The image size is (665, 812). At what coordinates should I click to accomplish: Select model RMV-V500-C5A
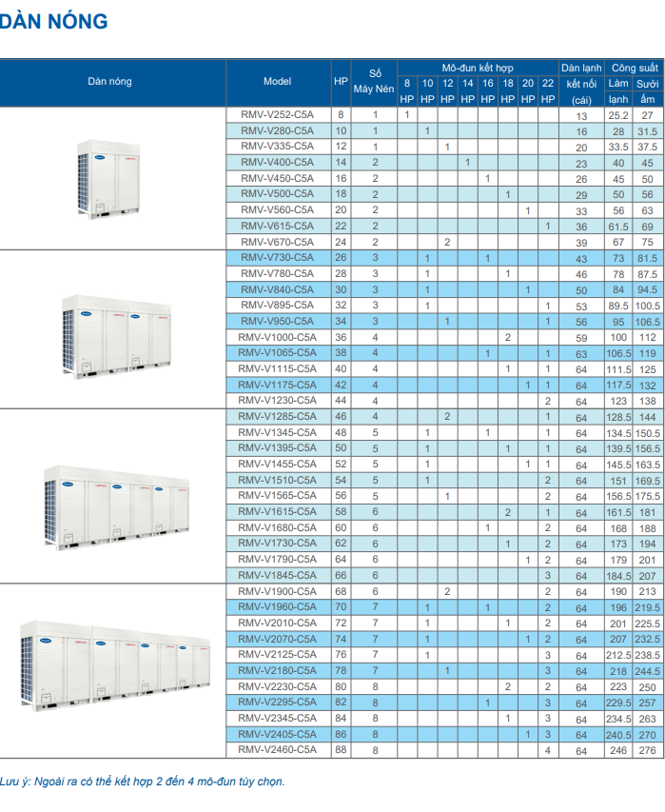click(278, 193)
